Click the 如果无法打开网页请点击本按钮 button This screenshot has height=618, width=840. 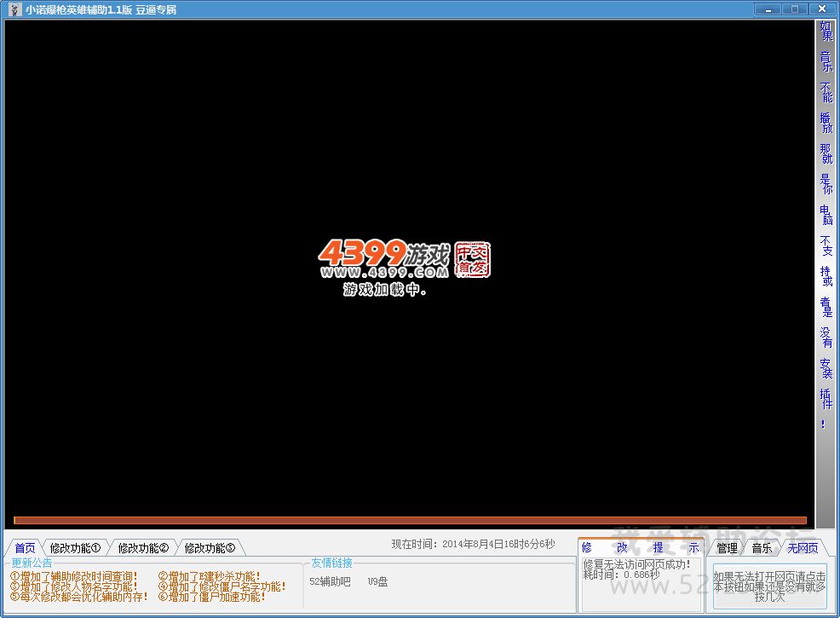coord(769,586)
